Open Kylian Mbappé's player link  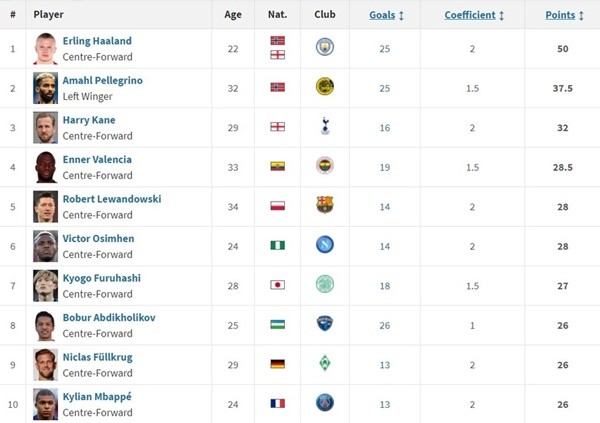coord(97,397)
